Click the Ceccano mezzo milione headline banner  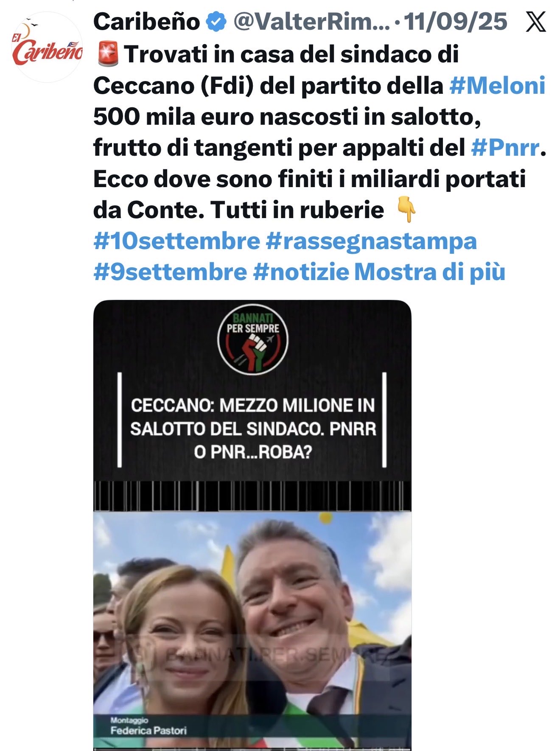coord(253,429)
